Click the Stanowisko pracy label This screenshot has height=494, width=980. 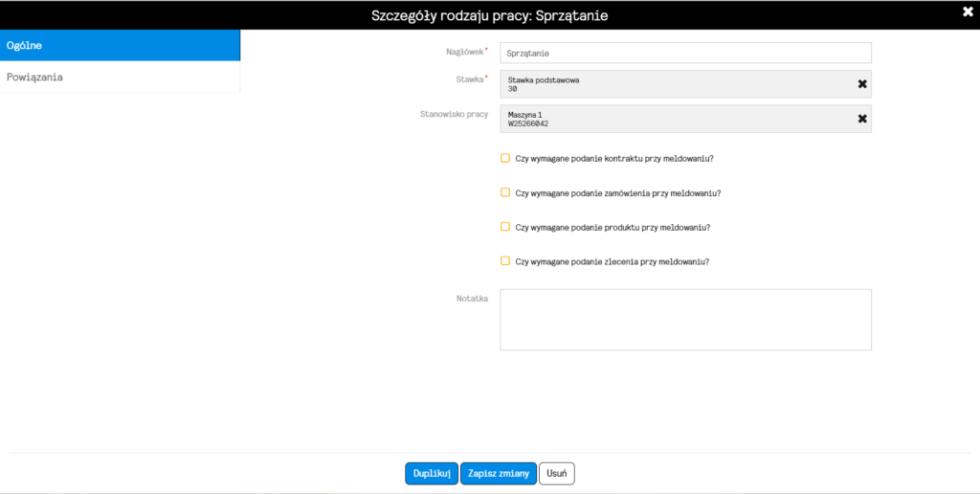click(454, 115)
